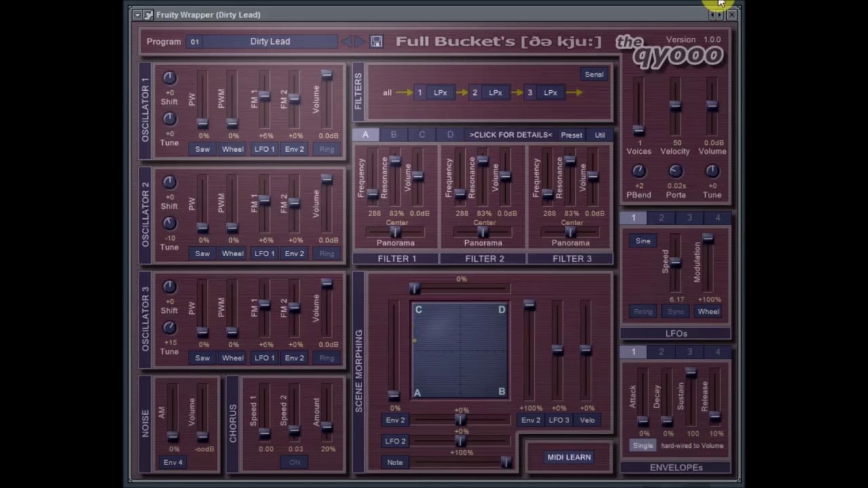The height and width of the screenshot is (488, 868).
Task: Click the Filter 1 Frequency slider handle
Action: [373, 194]
